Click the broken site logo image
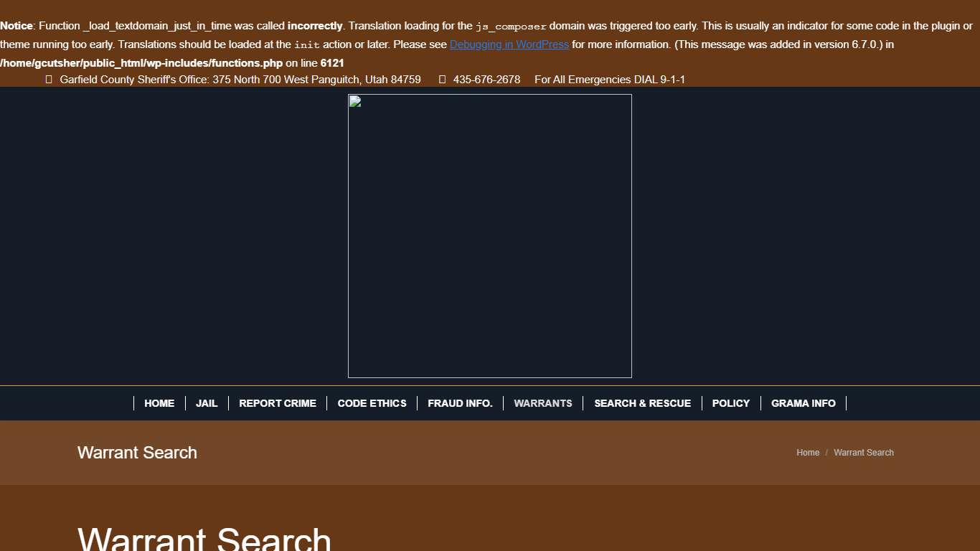 coord(489,235)
